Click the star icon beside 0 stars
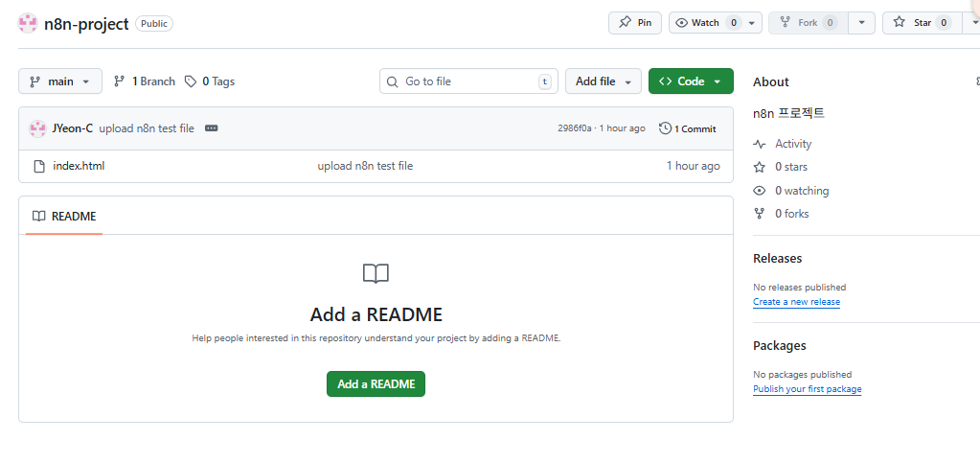The height and width of the screenshot is (463, 980). [x=760, y=167]
